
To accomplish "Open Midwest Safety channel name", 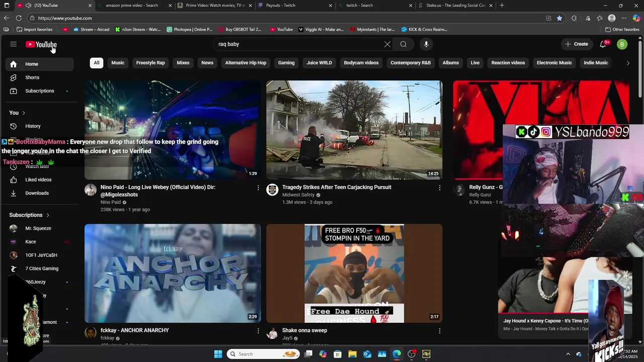I will pos(298,195).
